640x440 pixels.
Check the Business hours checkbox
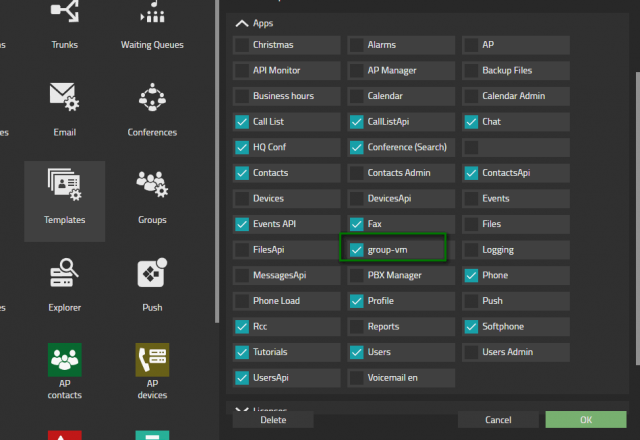tap(242, 96)
